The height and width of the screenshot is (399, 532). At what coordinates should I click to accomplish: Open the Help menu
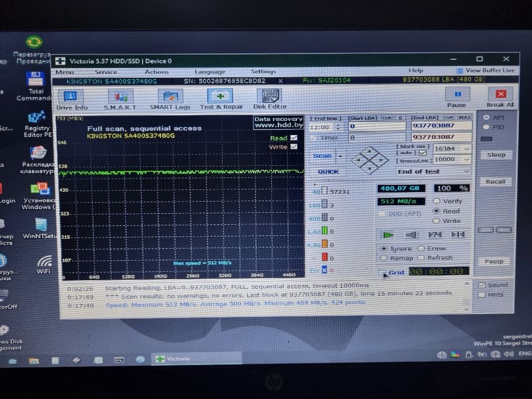[x=416, y=70]
